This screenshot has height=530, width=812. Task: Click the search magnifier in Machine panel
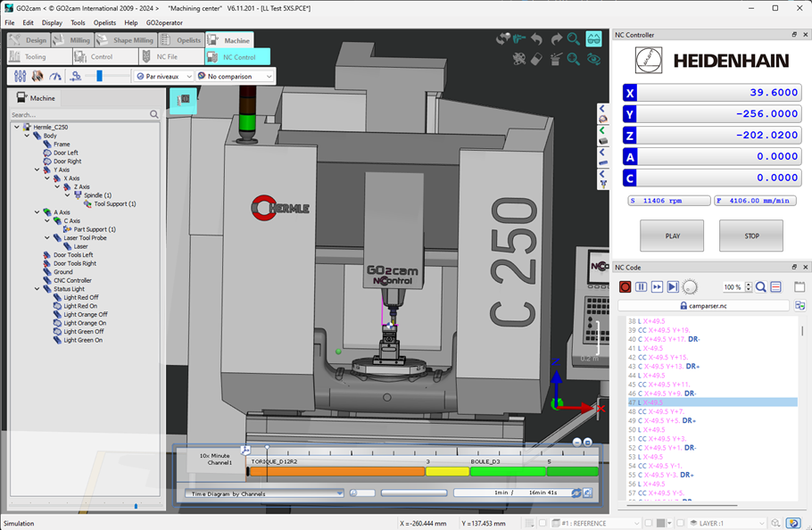point(153,114)
